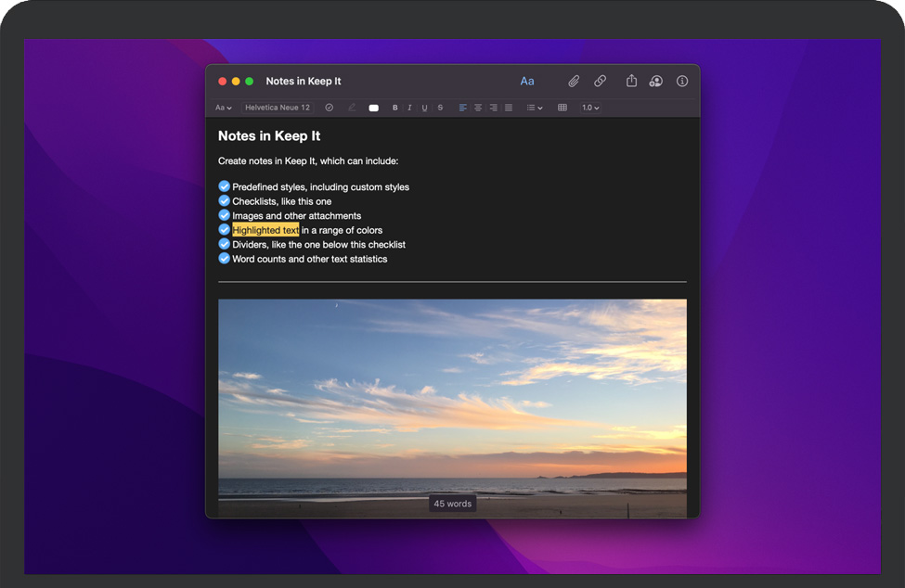Insert a table with the grid icon
905x588 pixels.
(562, 108)
